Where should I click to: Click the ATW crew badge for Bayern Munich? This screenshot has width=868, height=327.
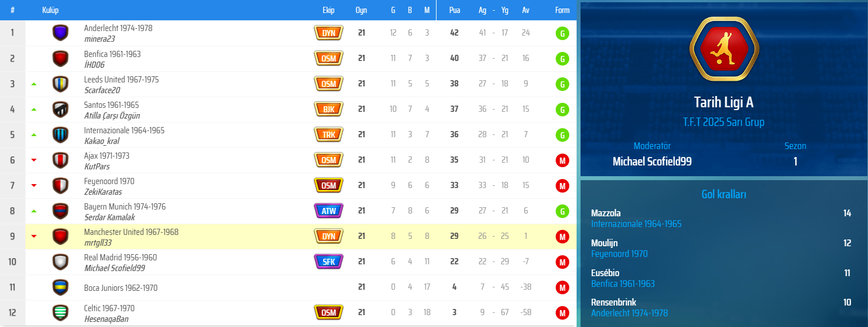click(329, 211)
